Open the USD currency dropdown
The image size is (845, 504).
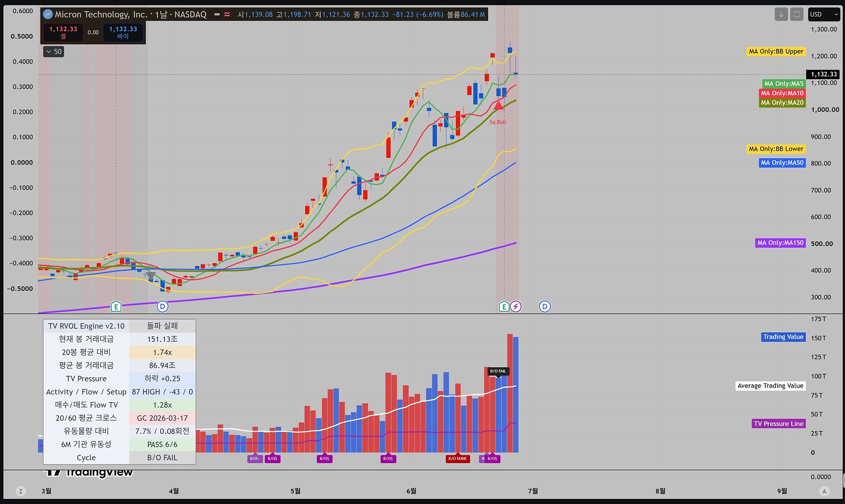pyautogui.click(x=824, y=15)
